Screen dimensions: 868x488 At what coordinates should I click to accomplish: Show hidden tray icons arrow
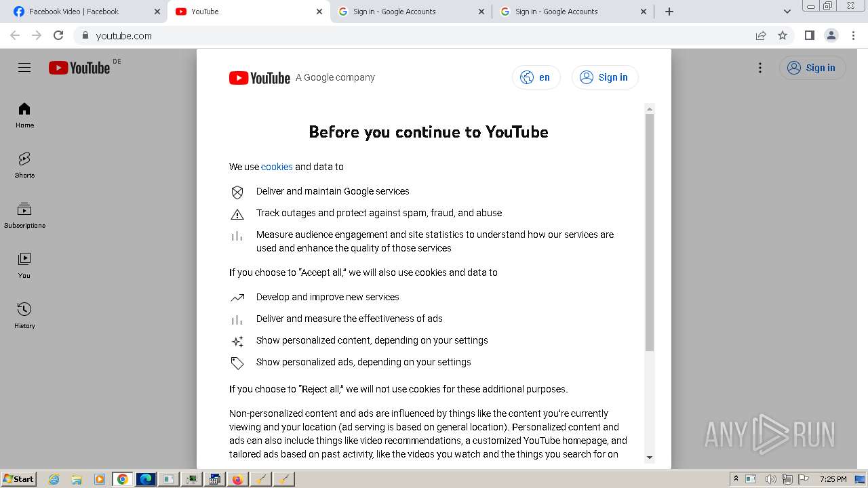coord(736,479)
